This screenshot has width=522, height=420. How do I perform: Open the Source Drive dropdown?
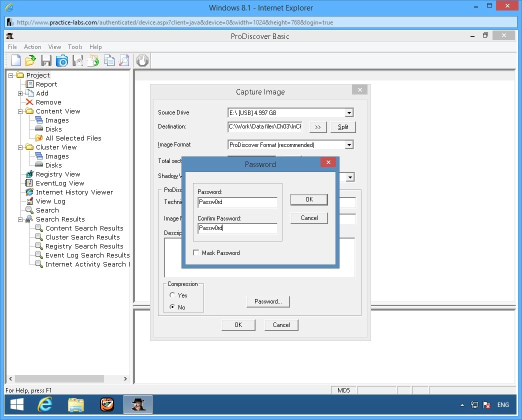pos(349,113)
